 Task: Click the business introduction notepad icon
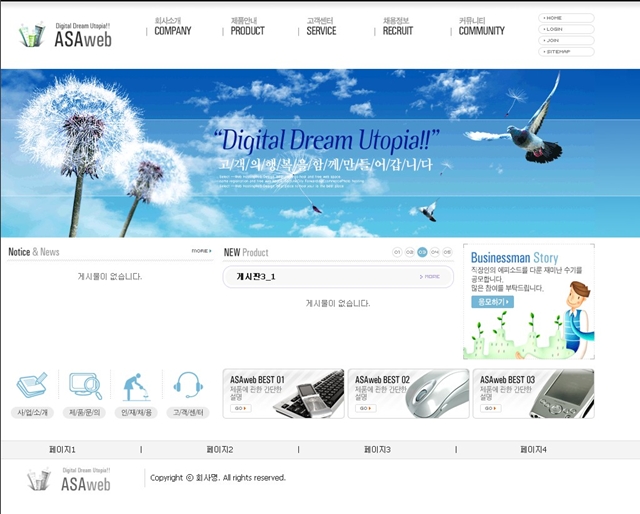[32, 386]
